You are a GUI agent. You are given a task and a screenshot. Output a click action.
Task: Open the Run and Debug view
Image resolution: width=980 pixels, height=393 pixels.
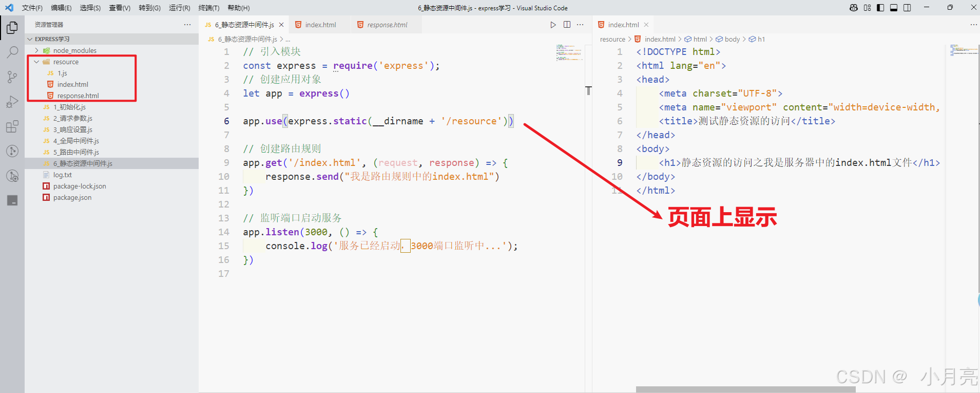tap(12, 102)
